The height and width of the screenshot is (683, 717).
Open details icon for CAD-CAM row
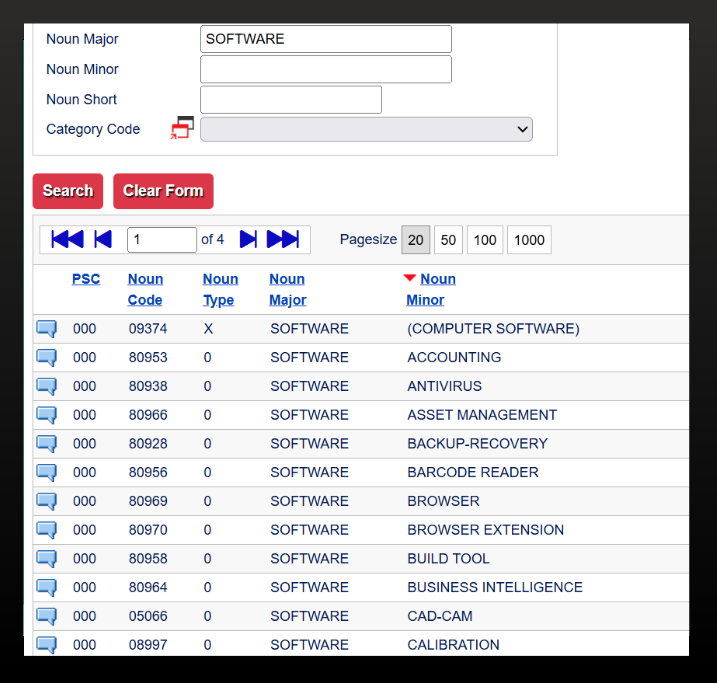coord(47,616)
